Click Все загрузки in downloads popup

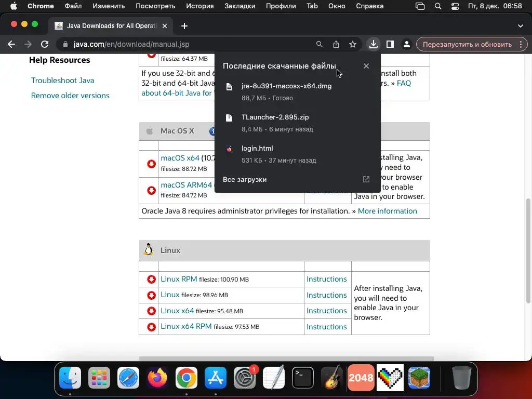point(245,179)
